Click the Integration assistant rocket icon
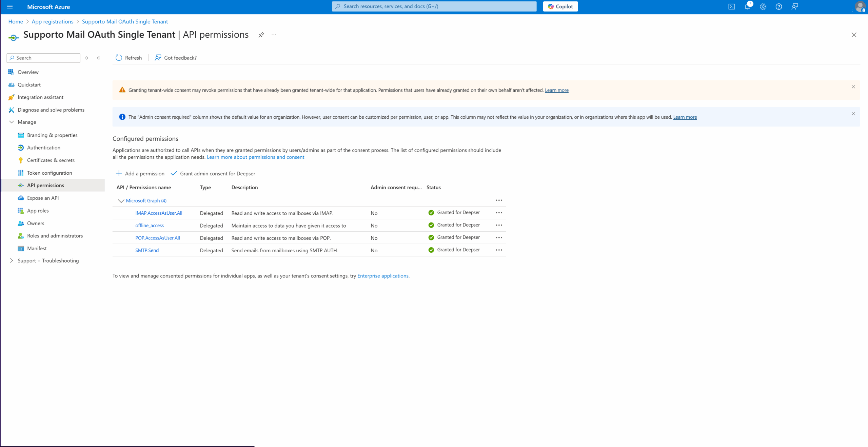868x447 pixels. click(x=11, y=97)
